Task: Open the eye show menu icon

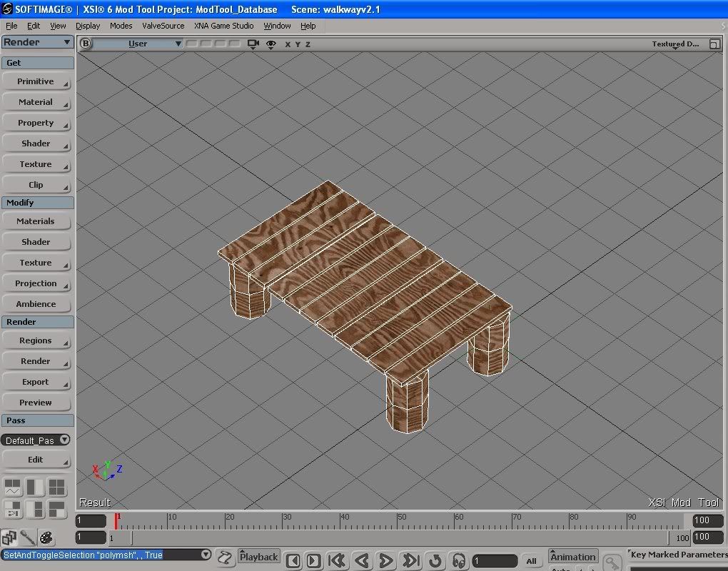Action: click(271, 44)
